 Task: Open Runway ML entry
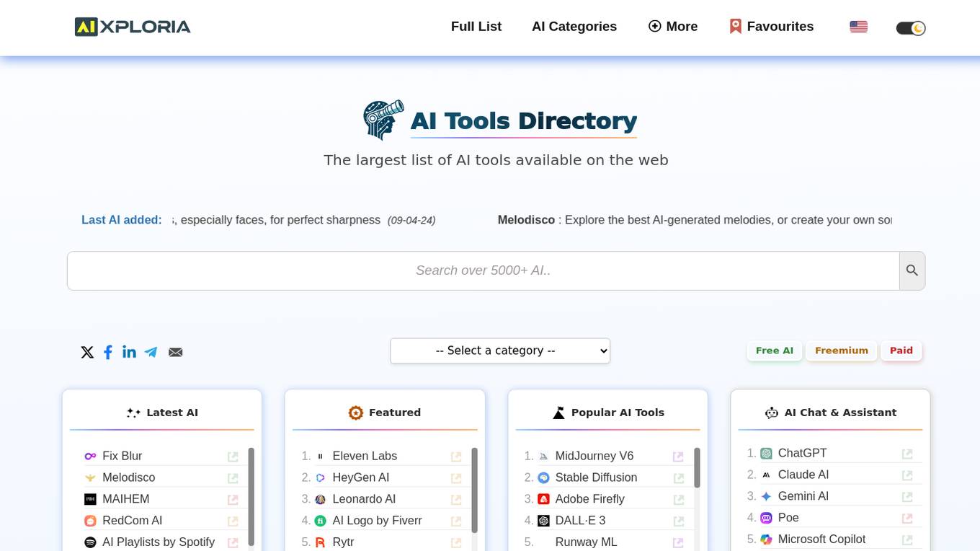(586, 542)
